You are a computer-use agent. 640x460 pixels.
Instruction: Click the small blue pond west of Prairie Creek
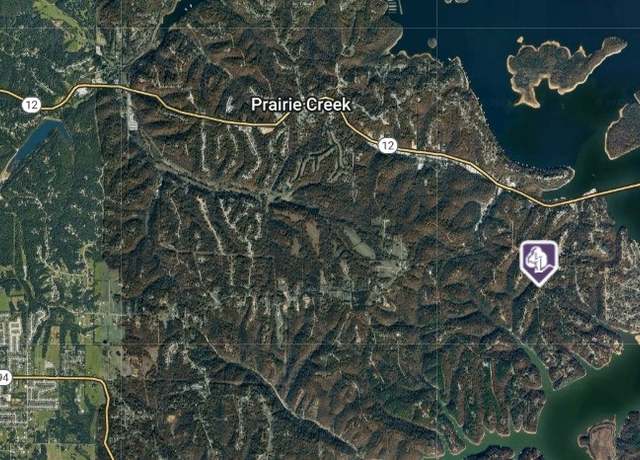(34, 141)
